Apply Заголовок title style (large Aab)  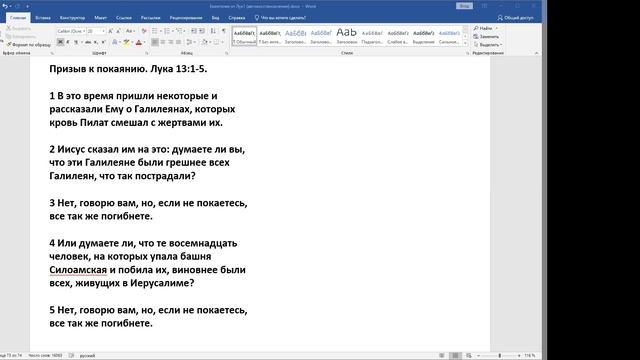347,36
